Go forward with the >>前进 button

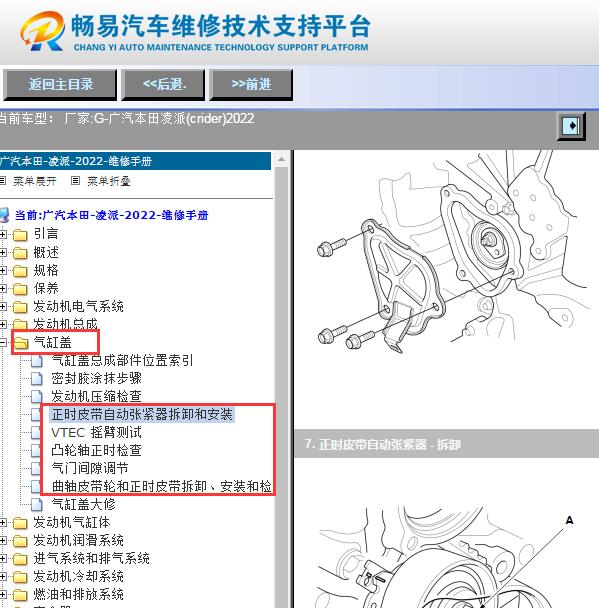click(251, 85)
